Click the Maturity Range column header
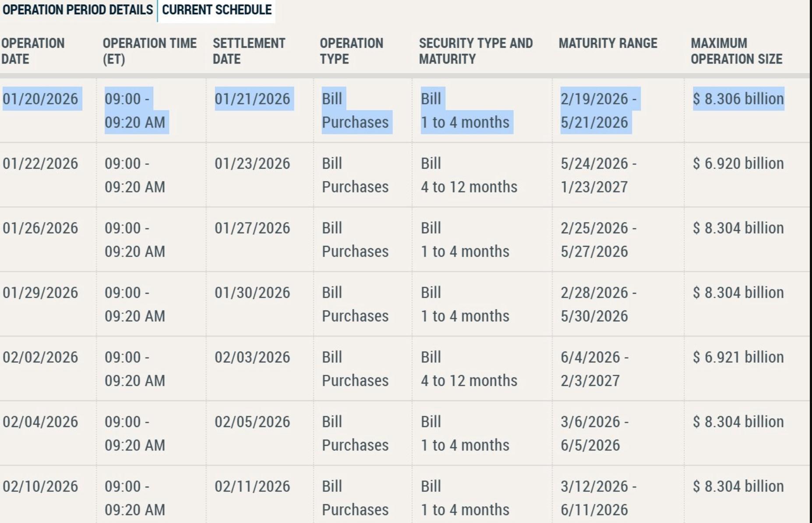The height and width of the screenshot is (523, 812). tap(608, 43)
